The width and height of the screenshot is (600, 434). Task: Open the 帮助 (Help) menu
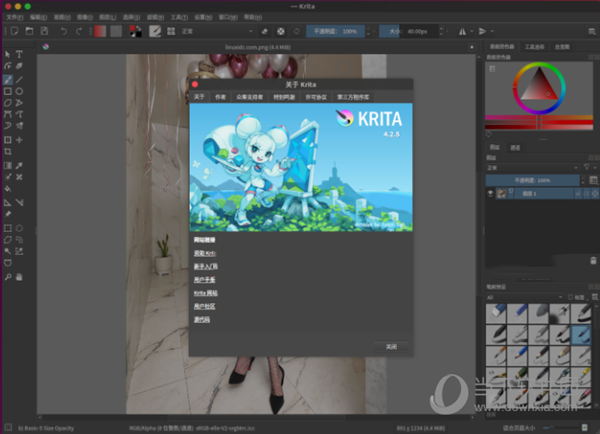coord(253,17)
